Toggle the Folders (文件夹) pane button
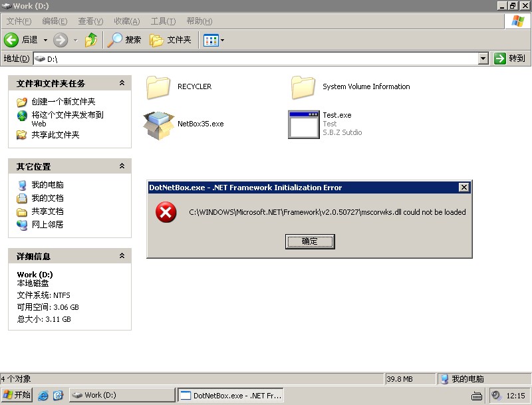The height and width of the screenshot is (405, 532). pyautogui.click(x=171, y=40)
